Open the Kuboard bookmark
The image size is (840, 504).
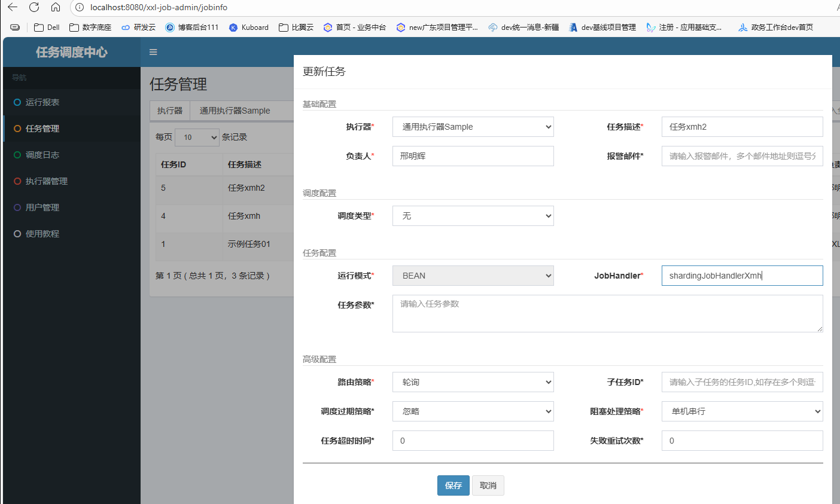pos(249,27)
